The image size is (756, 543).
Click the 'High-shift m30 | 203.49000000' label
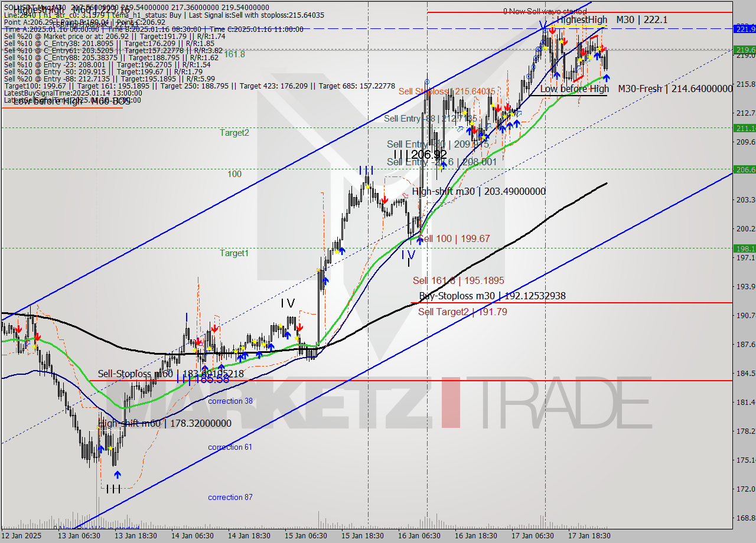click(x=478, y=191)
